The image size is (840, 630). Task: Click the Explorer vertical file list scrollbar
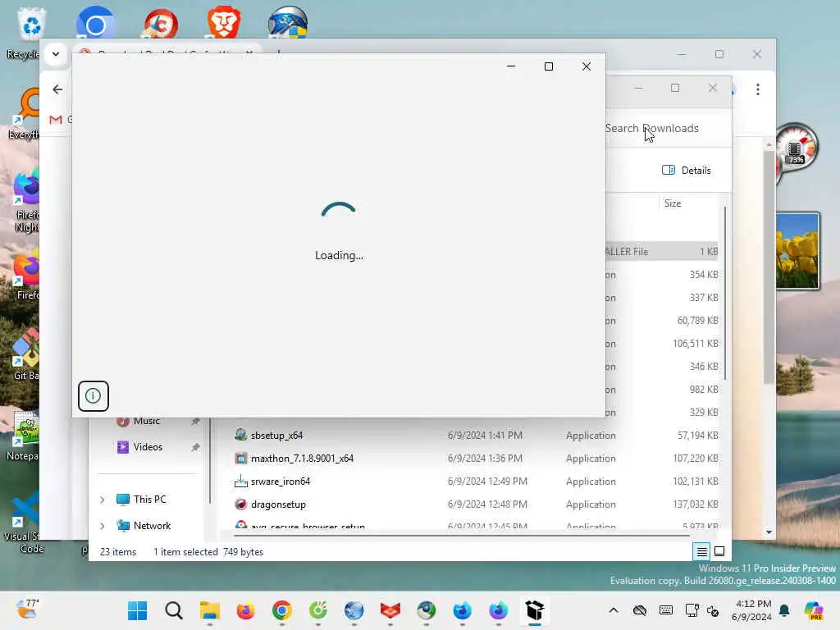click(725, 294)
